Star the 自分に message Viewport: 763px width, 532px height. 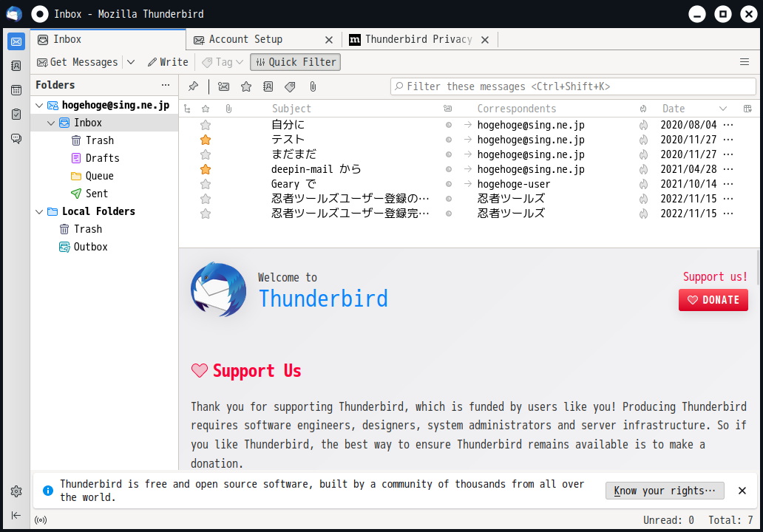pos(206,125)
